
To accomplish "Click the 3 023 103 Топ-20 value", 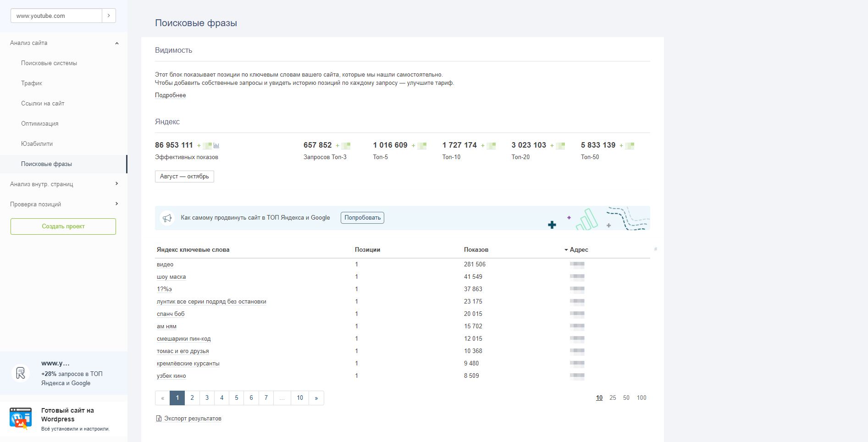I will 529,145.
